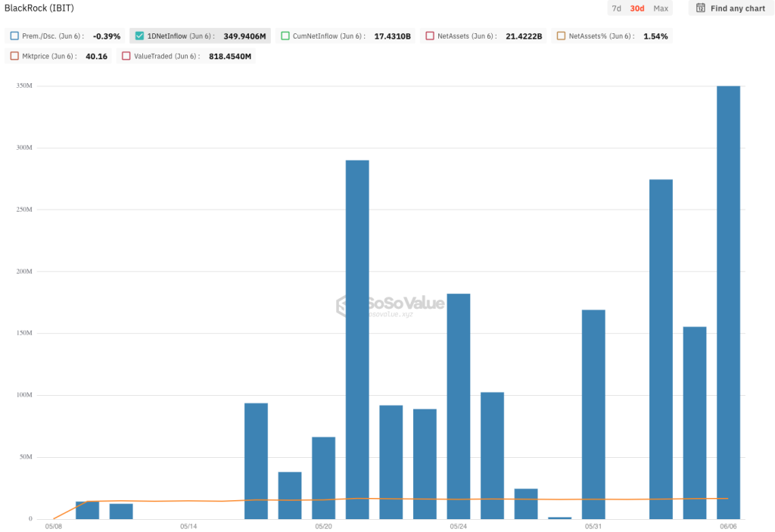Click the 150M y-axis label
Screen dimensions: 775x532
23,333
